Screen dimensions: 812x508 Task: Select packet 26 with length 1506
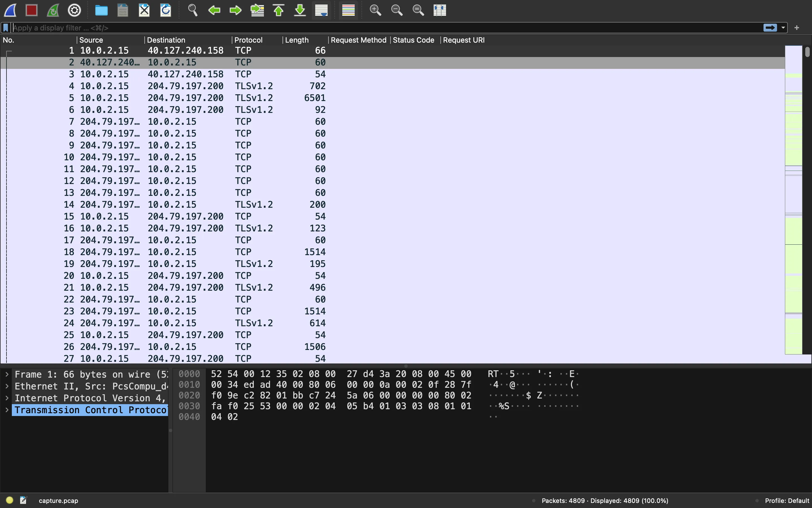coord(392,347)
